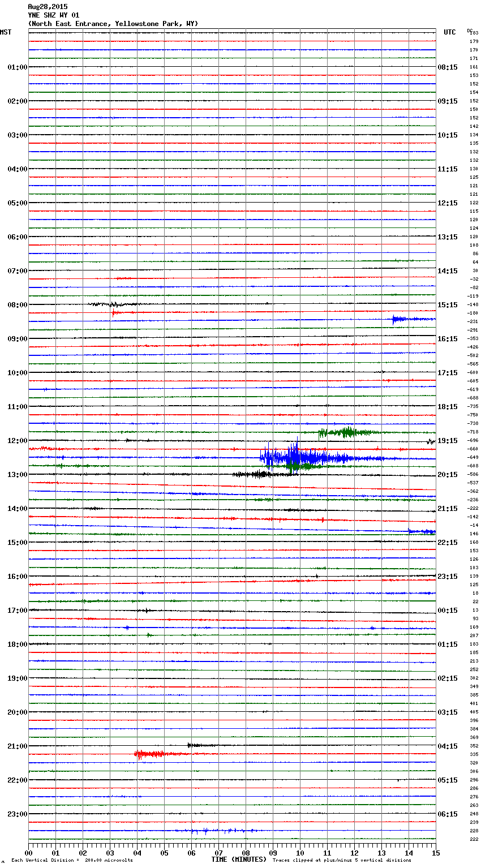The height and width of the screenshot is (868, 481).
Task: Select the 06:15 UTC time label
Action: [448, 814]
